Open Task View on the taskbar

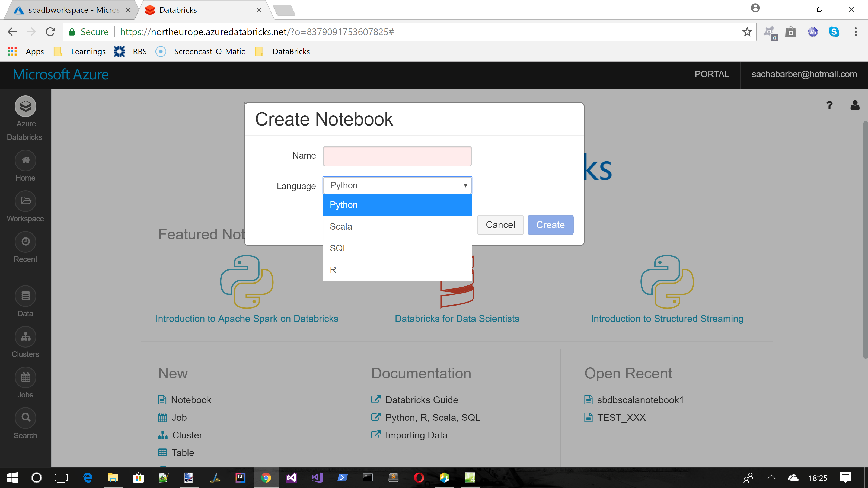point(61,477)
